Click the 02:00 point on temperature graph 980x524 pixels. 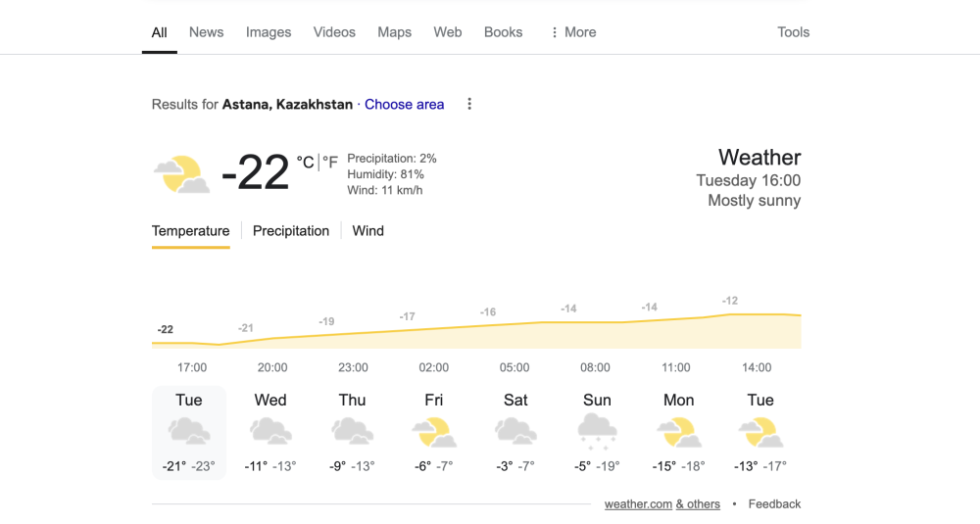tap(434, 329)
